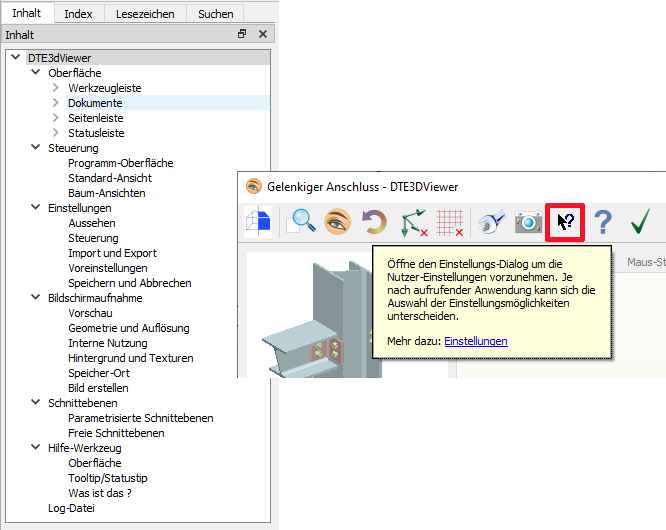The image size is (666, 530).
Task: Switch to the Index tab
Action: coord(78,14)
